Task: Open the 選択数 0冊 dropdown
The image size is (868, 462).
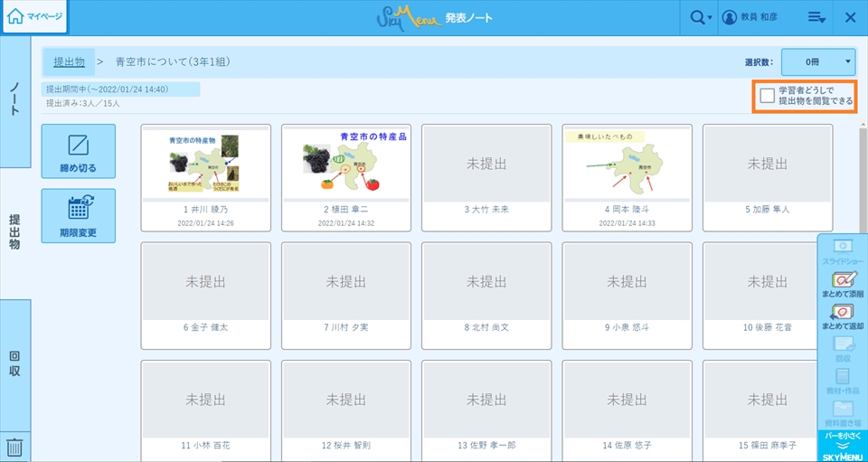Action: click(x=817, y=61)
